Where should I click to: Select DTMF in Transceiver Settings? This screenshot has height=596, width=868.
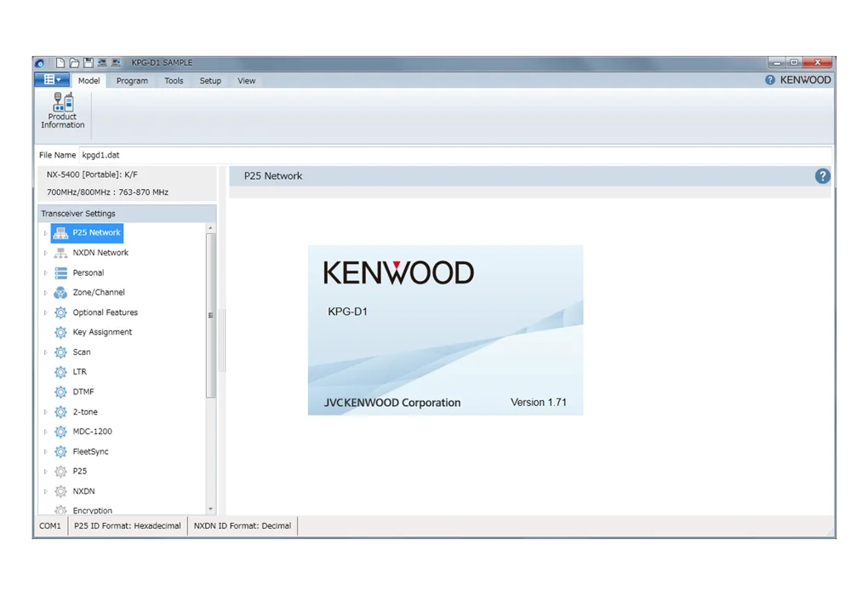click(x=83, y=392)
